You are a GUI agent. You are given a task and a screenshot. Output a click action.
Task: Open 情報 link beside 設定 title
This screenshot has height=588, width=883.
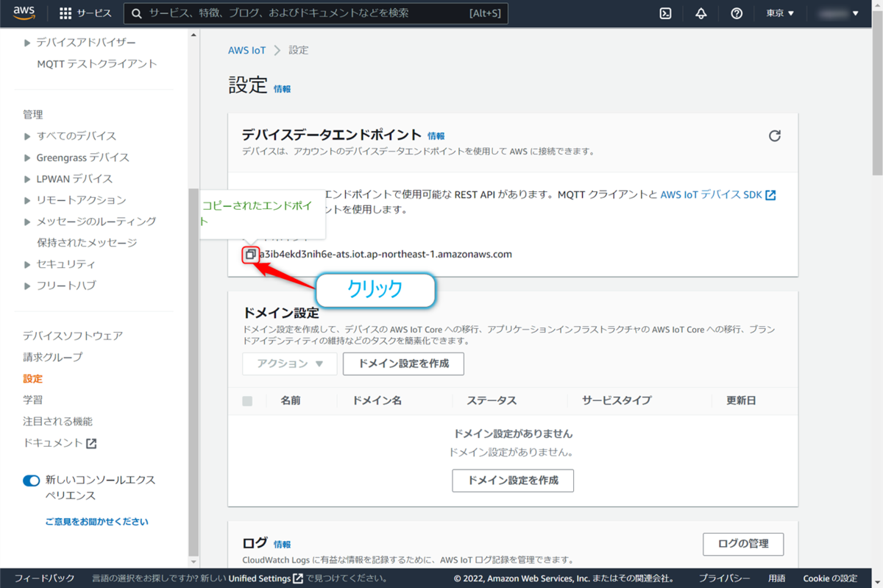tap(282, 89)
